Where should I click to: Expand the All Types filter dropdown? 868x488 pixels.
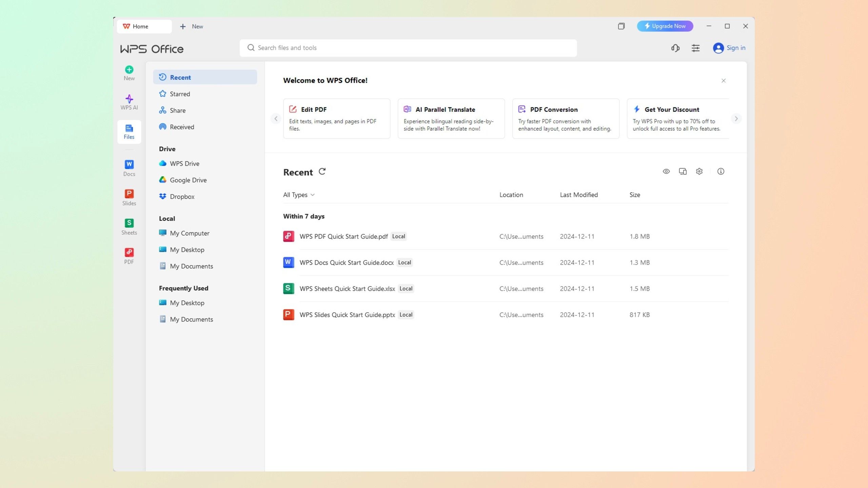click(299, 195)
